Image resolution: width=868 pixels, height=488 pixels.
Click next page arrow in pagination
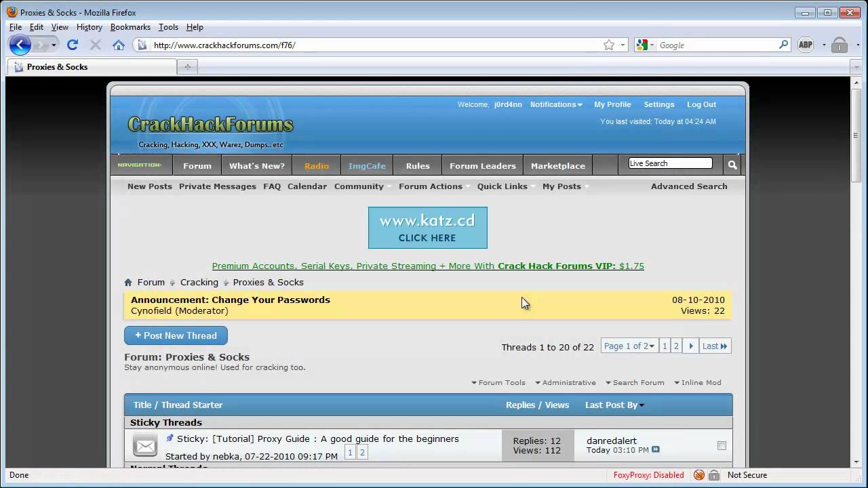[x=690, y=346]
